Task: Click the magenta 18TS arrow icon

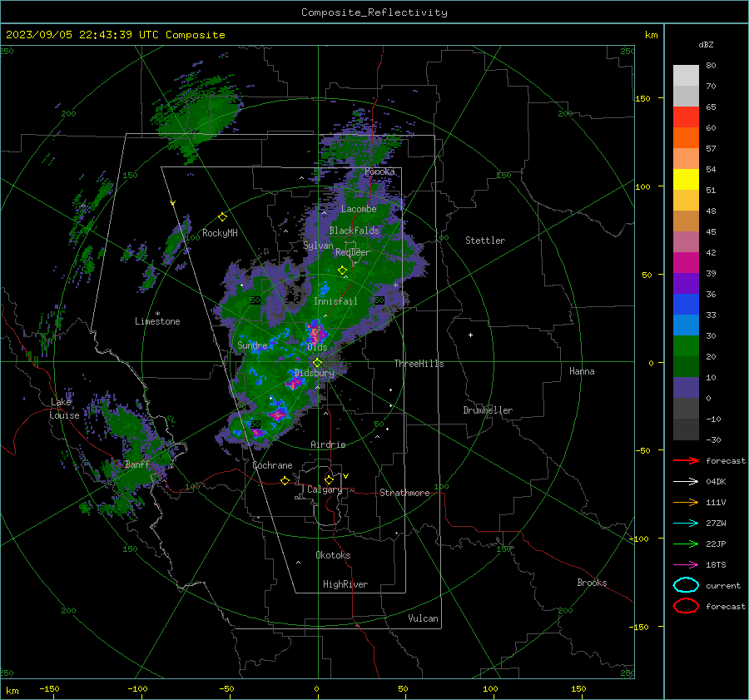Action: tap(686, 564)
